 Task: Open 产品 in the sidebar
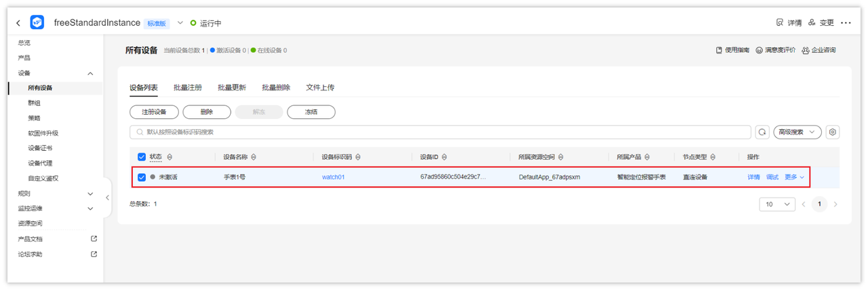pyautogui.click(x=24, y=58)
